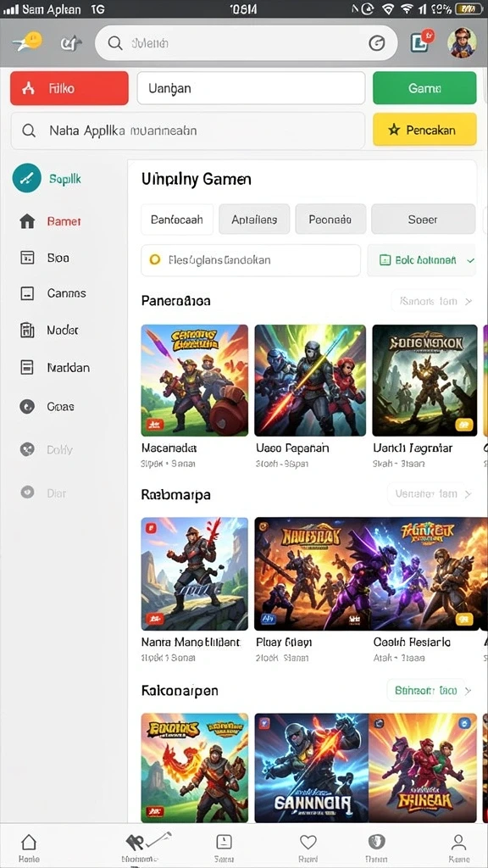Screen dimensions: 488x868
Task: Open the Uaeo Papanan game thumbnail
Action: point(310,381)
